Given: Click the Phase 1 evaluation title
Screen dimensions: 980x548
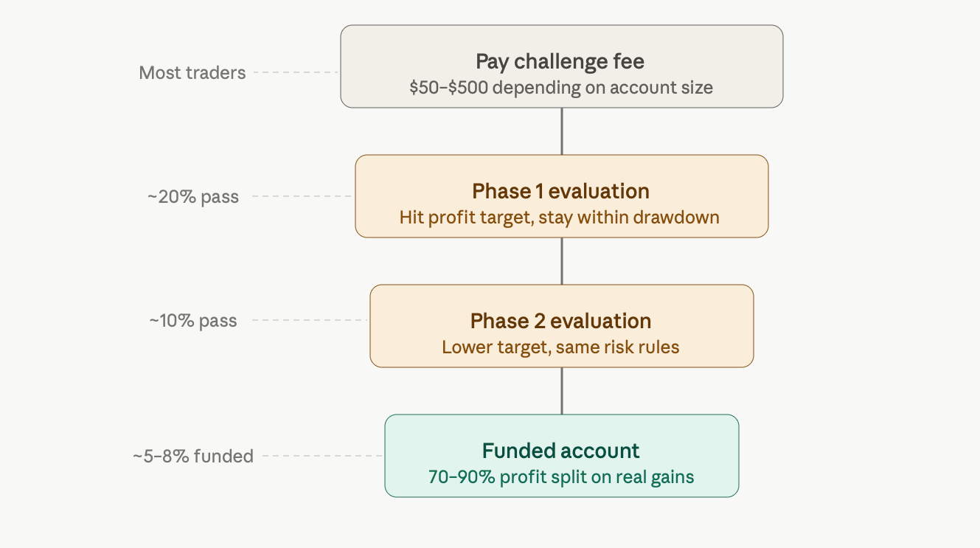Looking at the screenshot, I should pyautogui.click(x=561, y=191).
